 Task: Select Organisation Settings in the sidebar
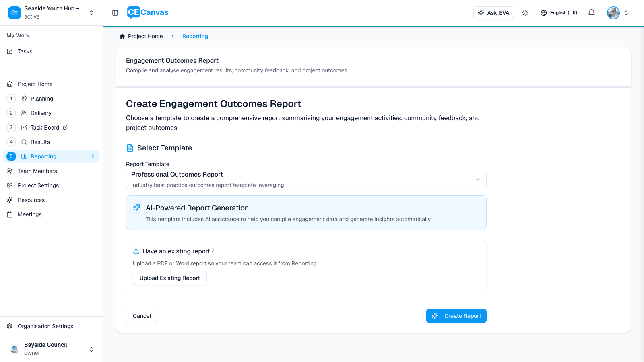tap(45, 326)
